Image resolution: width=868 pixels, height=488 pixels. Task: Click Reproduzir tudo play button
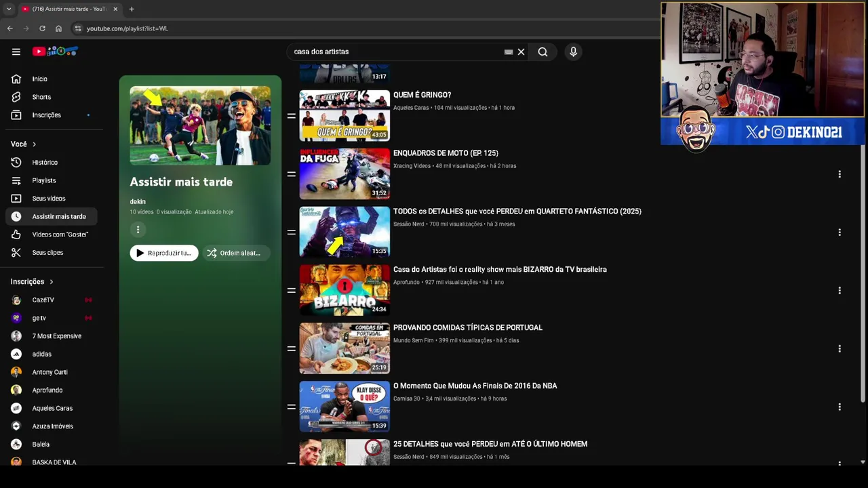coord(164,253)
